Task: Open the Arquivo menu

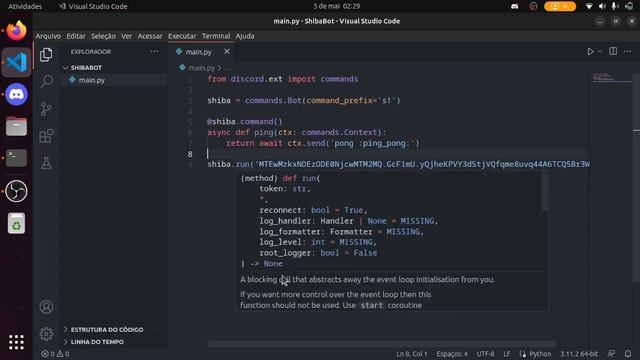Action: pyautogui.click(x=48, y=36)
